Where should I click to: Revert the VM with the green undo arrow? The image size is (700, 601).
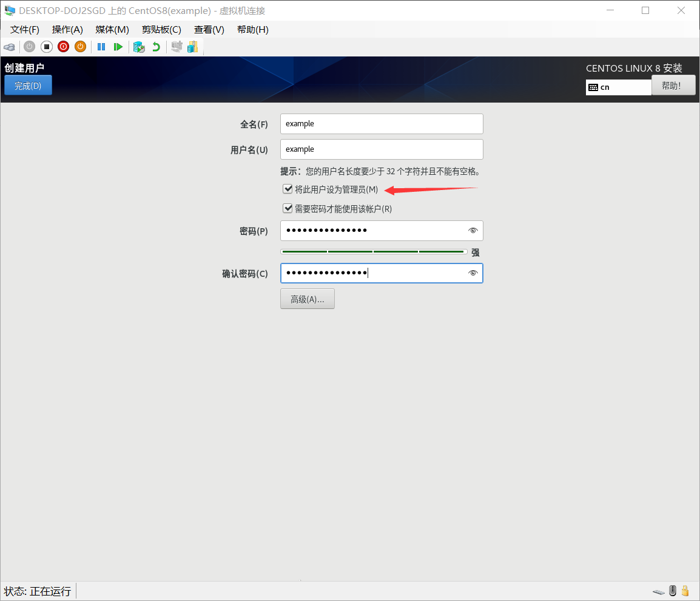click(156, 47)
